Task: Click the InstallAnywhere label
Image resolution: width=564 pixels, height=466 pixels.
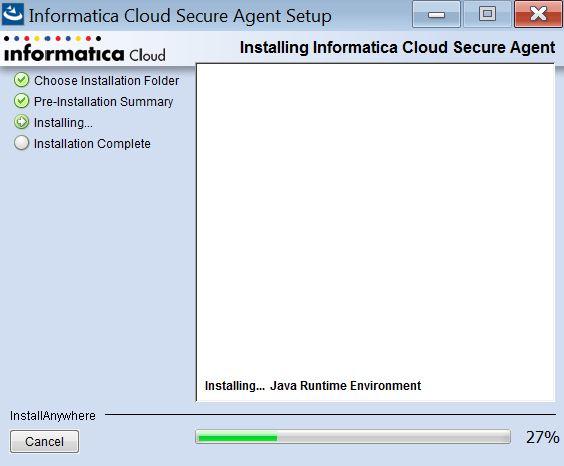Action: click(x=53, y=416)
